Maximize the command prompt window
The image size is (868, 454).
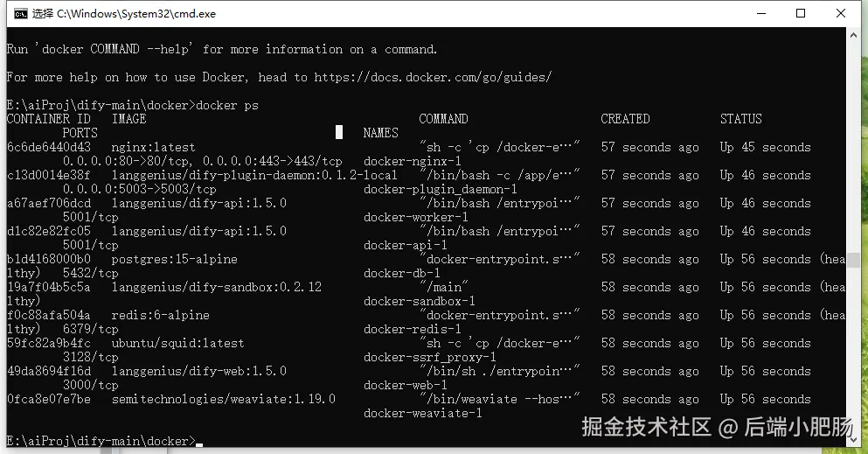(801, 14)
